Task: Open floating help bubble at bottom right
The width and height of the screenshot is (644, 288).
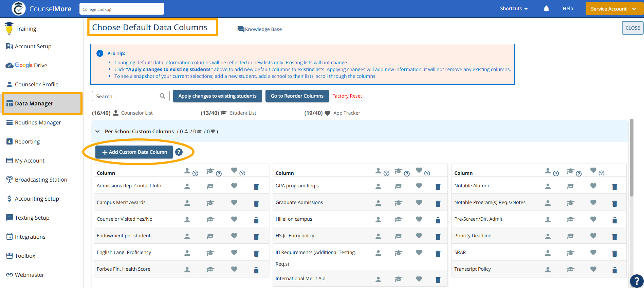Action: (x=637, y=281)
